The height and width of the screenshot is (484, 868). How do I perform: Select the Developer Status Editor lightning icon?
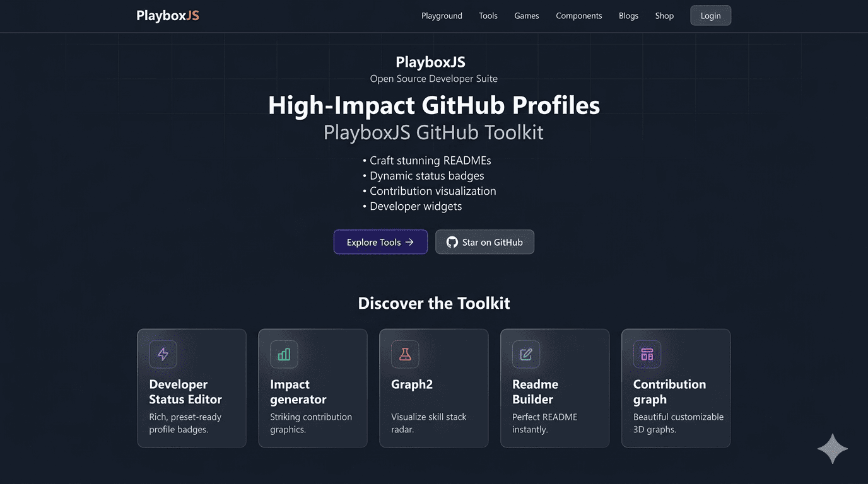[163, 354]
